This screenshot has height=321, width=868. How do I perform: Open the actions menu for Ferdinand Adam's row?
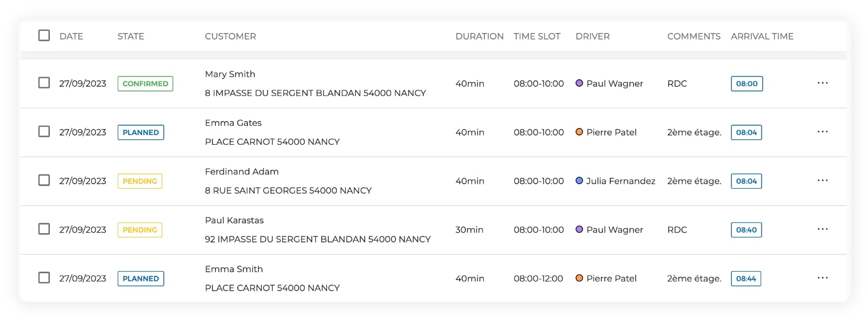coord(822,180)
